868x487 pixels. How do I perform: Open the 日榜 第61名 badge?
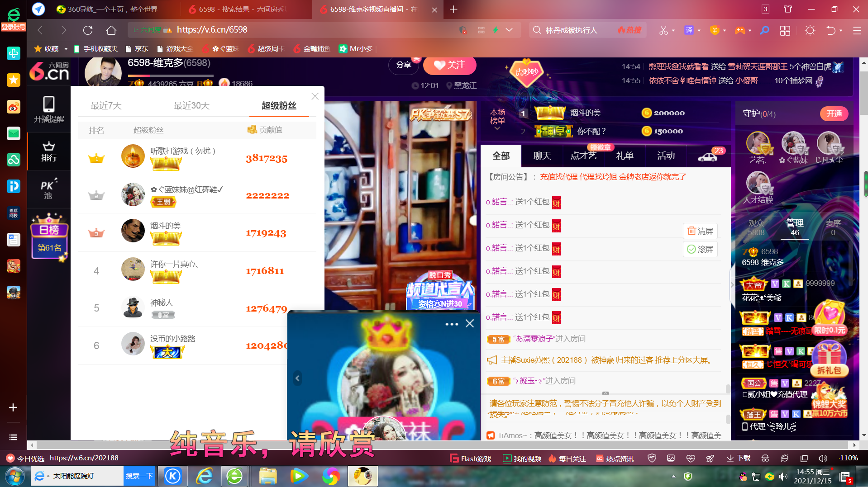coord(49,237)
